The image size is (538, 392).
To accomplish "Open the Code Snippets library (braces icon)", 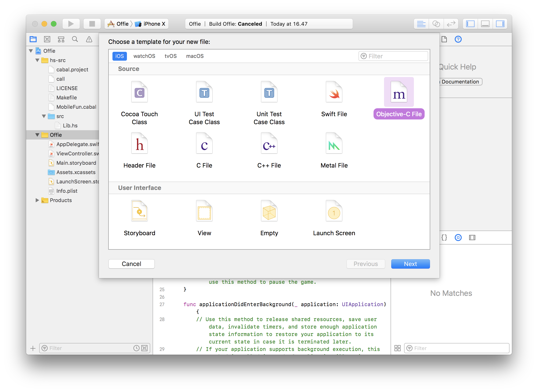I will 444,238.
